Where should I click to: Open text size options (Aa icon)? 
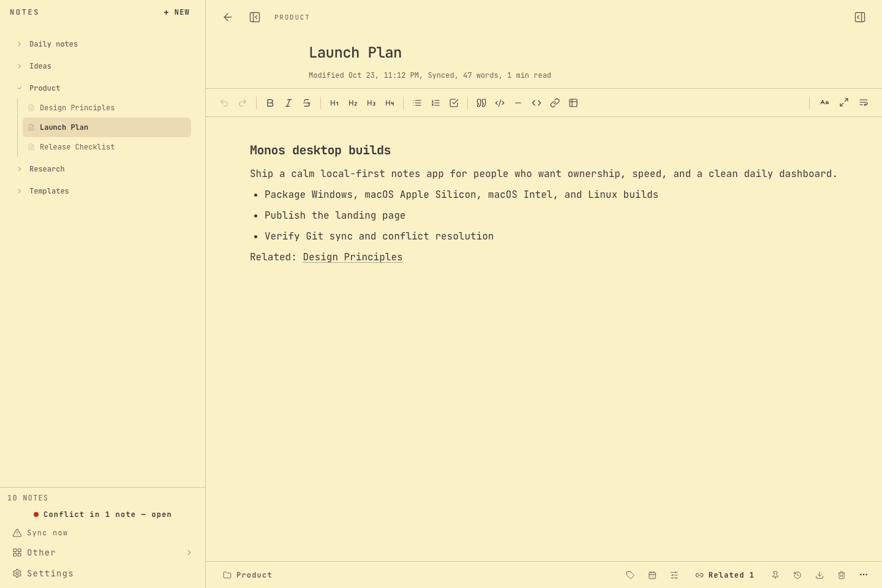coord(824,103)
